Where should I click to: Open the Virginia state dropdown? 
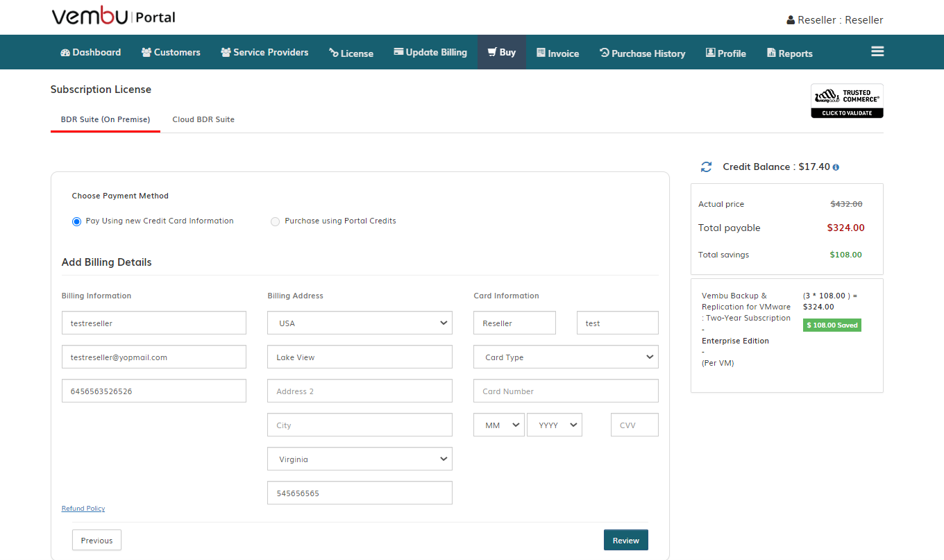[360, 459]
